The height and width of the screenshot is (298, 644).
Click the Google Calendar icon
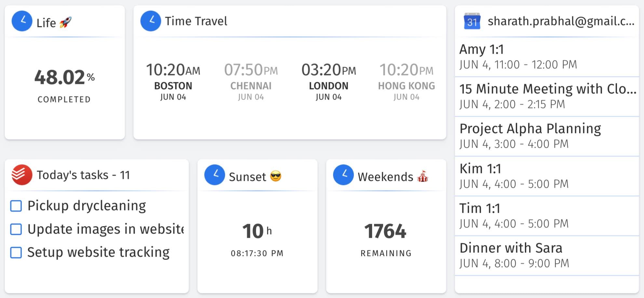[x=472, y=21]
